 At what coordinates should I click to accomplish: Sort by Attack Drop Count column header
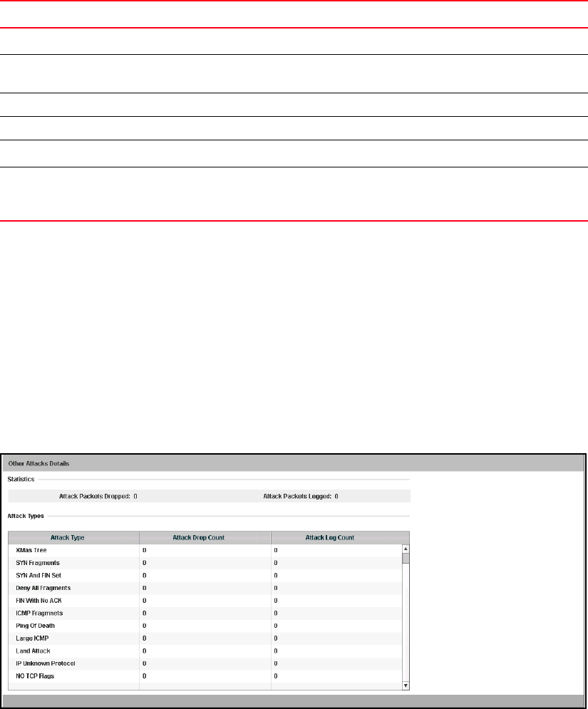[x=205, y=537]
